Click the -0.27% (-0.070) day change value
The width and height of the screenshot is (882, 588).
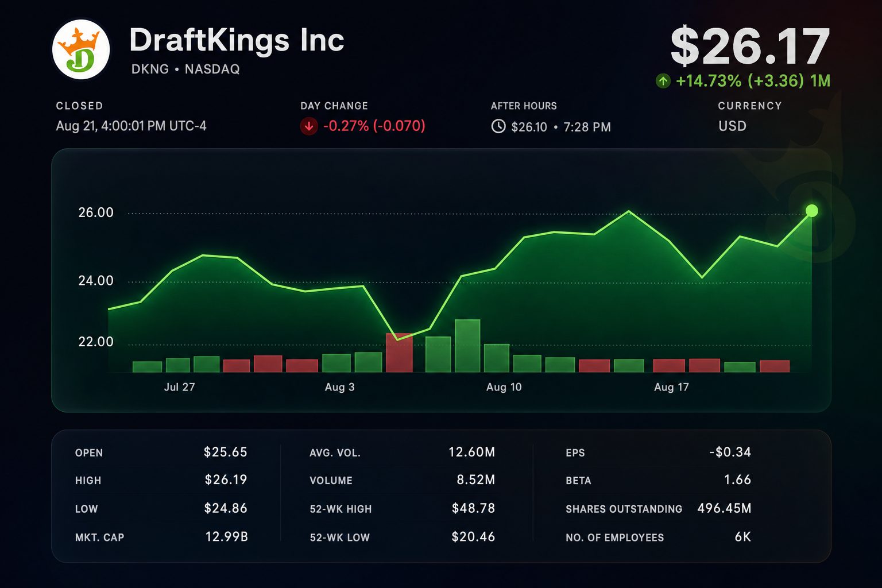(374, 126)
